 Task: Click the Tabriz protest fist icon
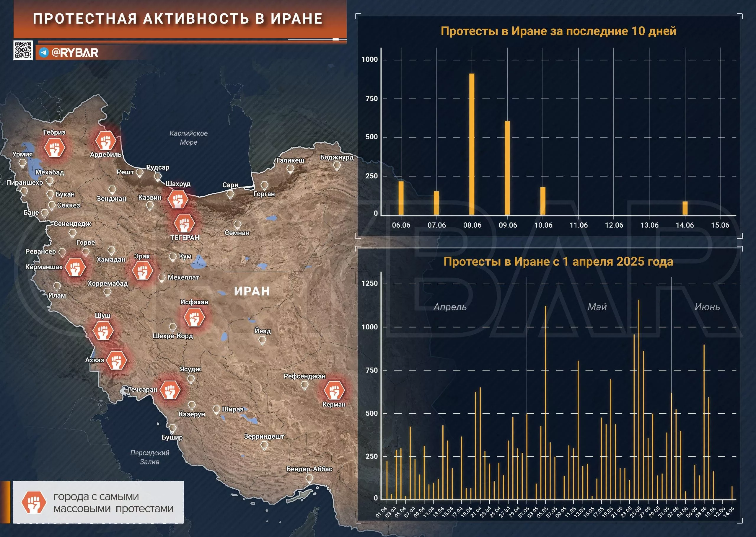point(55,148)
